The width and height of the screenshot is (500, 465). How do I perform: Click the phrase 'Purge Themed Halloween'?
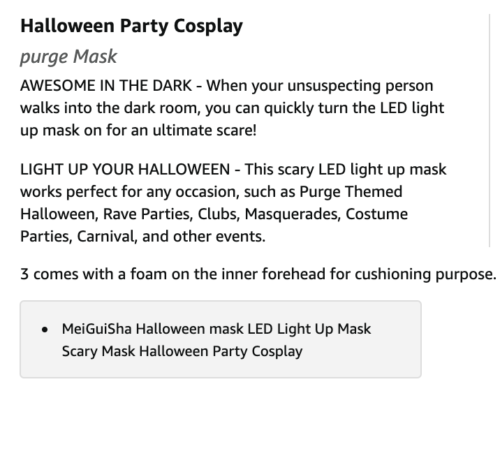point(351,192)
